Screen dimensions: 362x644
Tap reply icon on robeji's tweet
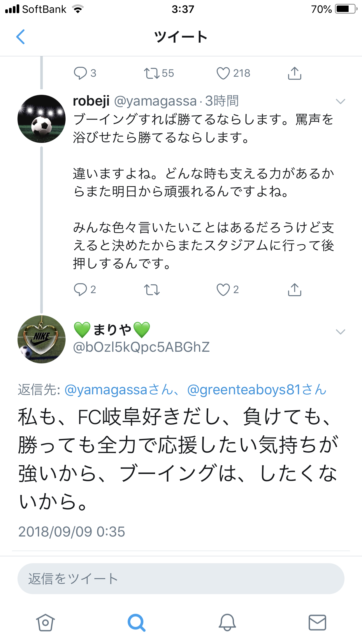[80, 290]
